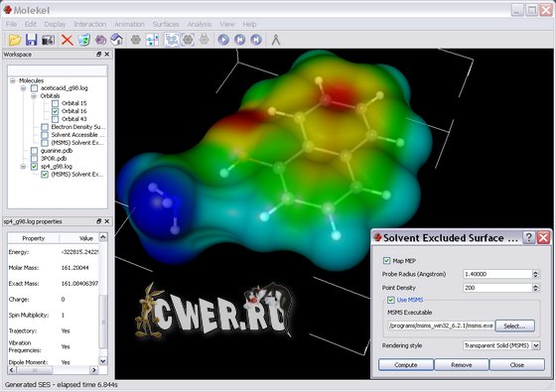Viewport: 556px width, 392px height.
Task: Click the Probe Radius input field
Action: 497,274
